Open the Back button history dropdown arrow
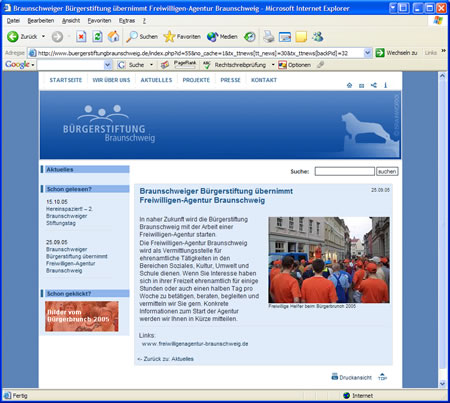The image size is (450, 403). [x=43, y=36]
